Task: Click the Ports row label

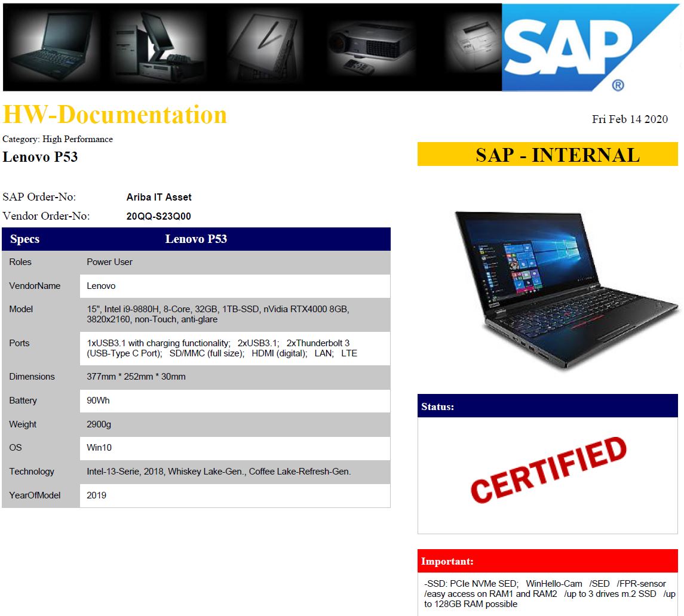Action: pos(19,343)
